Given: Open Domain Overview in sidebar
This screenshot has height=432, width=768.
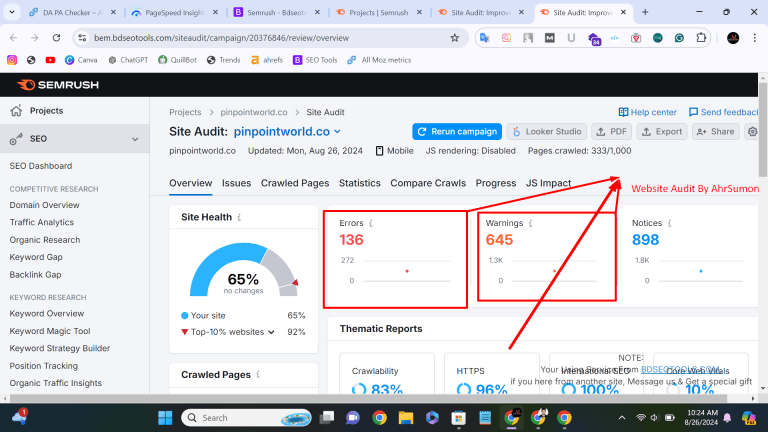Looking at the screenshot, I should (44, 205).
